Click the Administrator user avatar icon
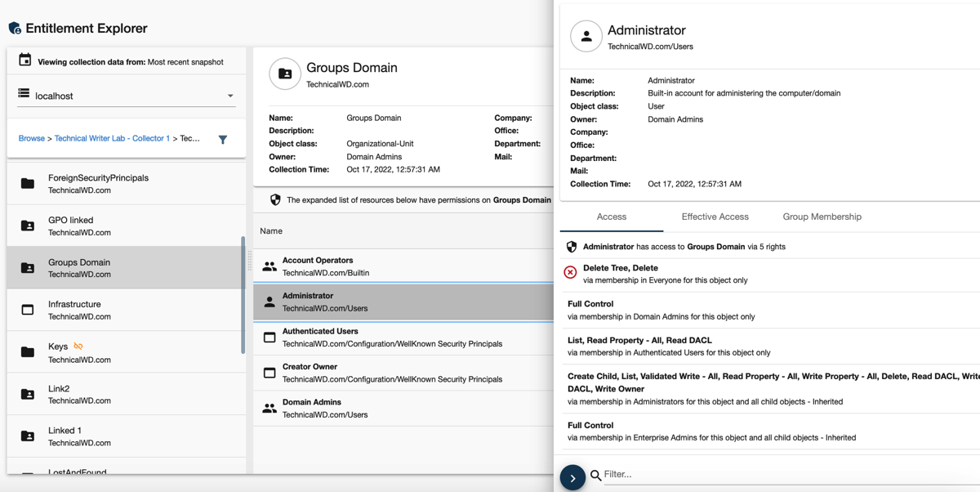Viewport: 980px width, 492px height. click(x=586, y=37)
